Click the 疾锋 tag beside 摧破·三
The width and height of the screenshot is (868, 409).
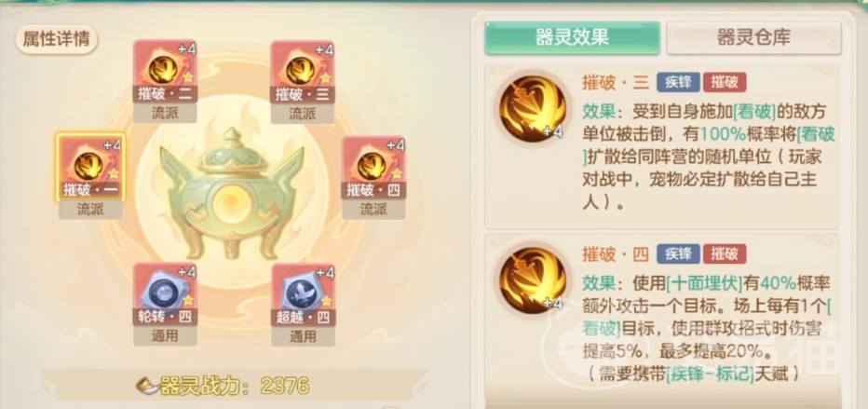pyautogui.click(x=678, y=83)
